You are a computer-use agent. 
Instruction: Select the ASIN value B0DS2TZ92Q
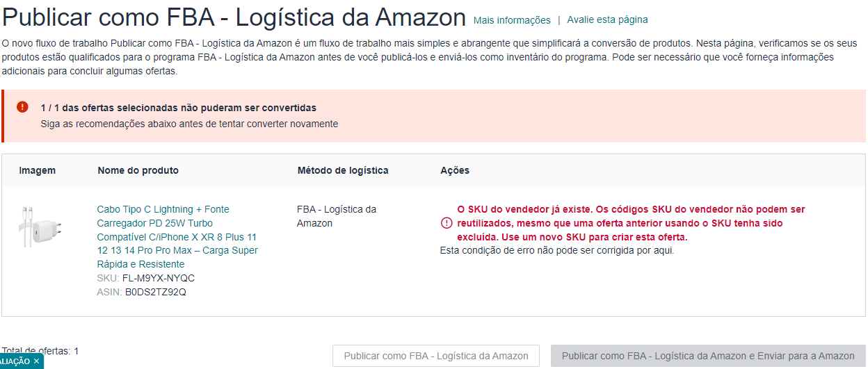tap(156, 292)
